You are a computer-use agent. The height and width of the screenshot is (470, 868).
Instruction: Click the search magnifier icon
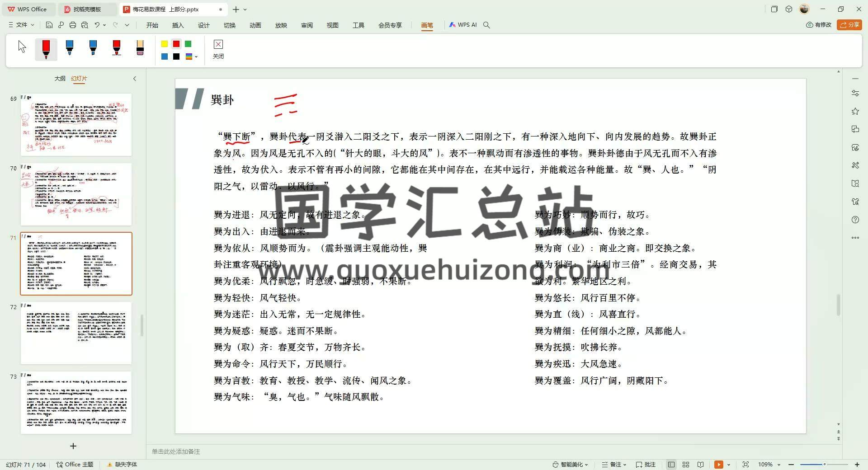point(486,25)
